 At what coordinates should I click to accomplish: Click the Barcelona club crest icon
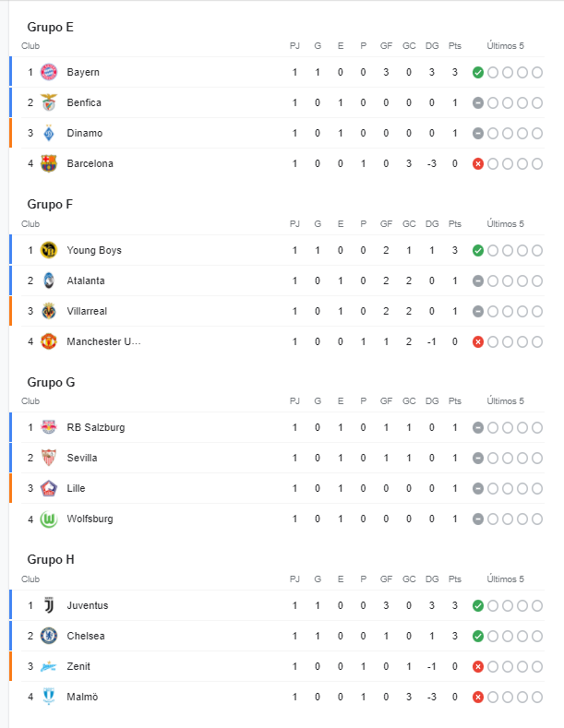(49, 163)
